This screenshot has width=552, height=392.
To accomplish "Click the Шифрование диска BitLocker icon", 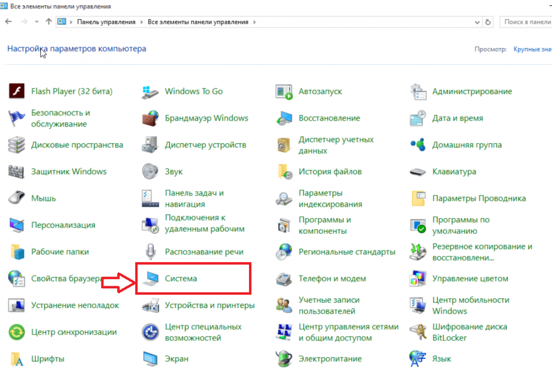I will [x=418, y=332].
